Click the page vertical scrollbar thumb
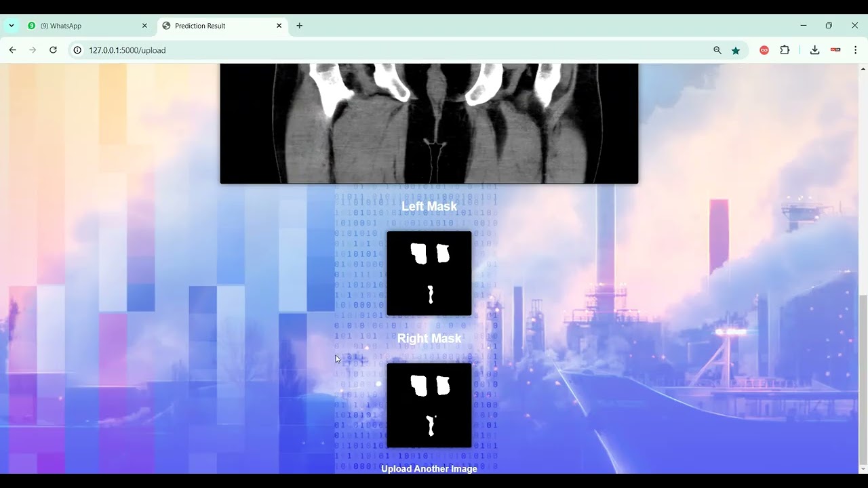Image resolution: width=868 pixels, height=488 pixels. coord(863,380)
